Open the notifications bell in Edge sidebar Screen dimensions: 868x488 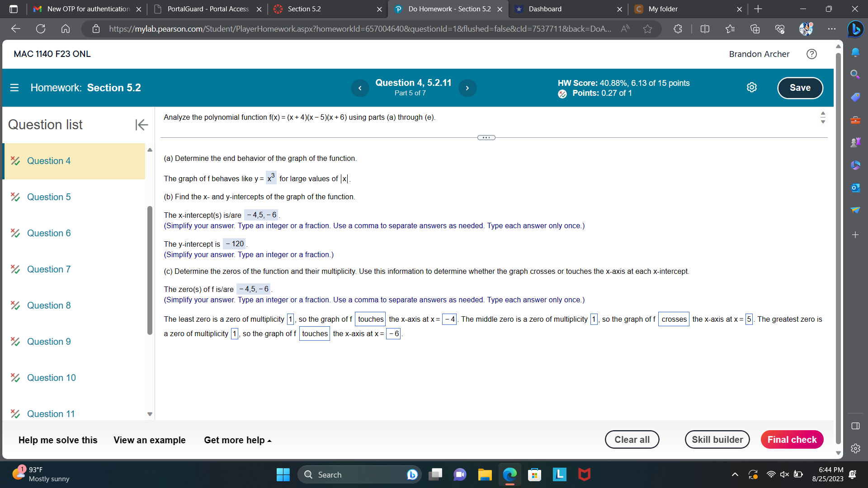(855, 52)
